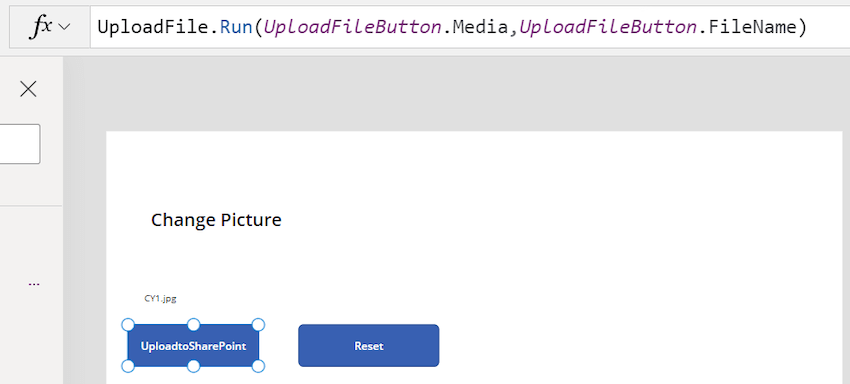Open the ellipsis more options in left panel
850x384 pixels.
(34, 284)
